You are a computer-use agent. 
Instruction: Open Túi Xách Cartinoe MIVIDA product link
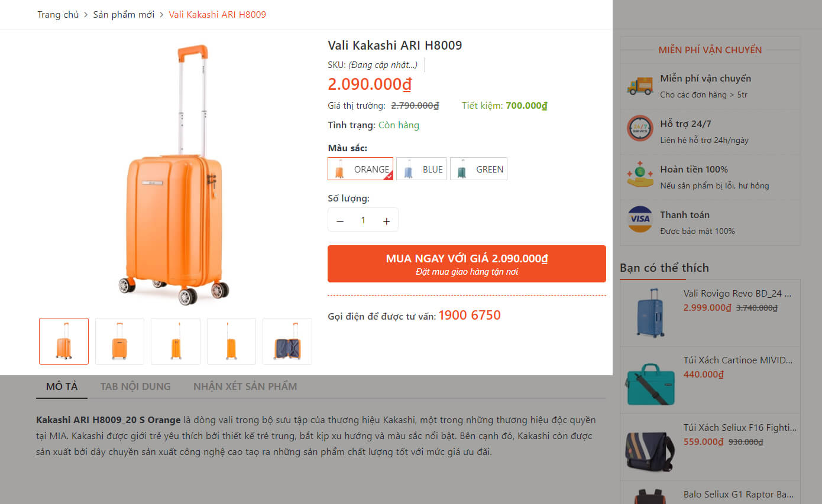737,360
